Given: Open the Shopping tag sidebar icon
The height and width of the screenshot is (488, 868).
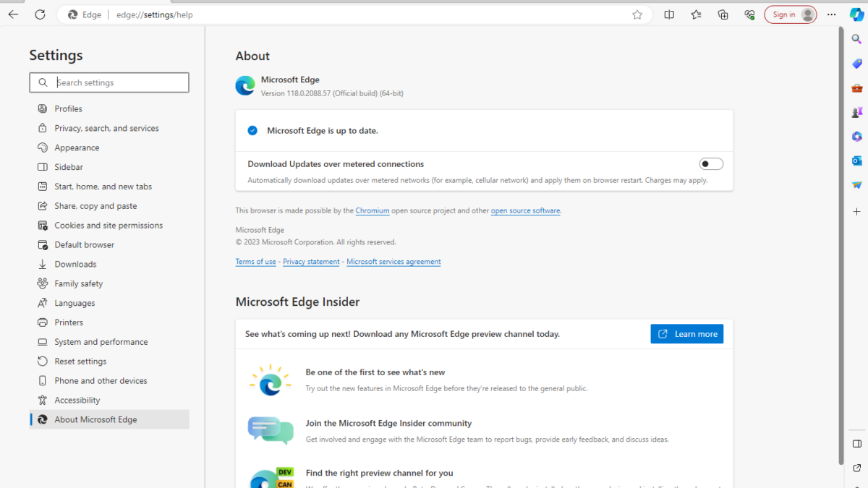Looking at the screenshot, I should click(856, 64).
